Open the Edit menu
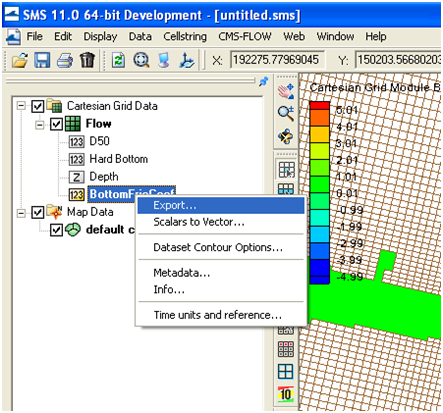Image resolution: width=443 pixels, height=413 pixels. [63, 36]
